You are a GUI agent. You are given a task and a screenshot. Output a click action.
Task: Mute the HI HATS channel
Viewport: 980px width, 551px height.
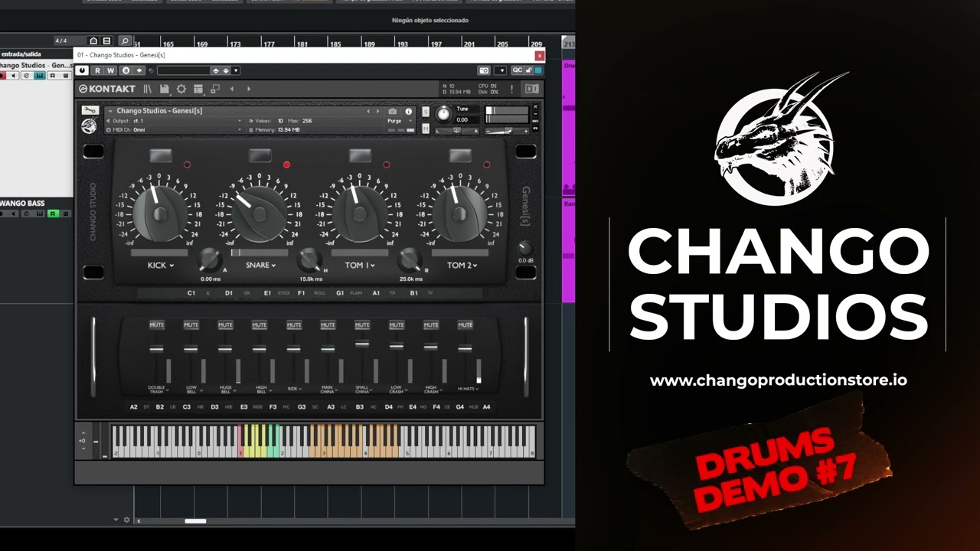pos(465,324)
